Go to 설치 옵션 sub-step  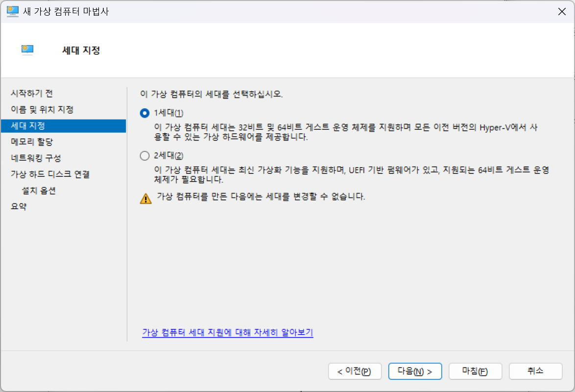point(39,191)
